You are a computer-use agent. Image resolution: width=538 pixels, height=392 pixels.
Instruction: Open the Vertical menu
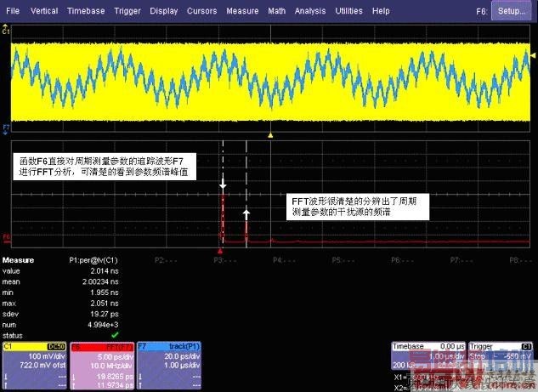coord(44,11)
